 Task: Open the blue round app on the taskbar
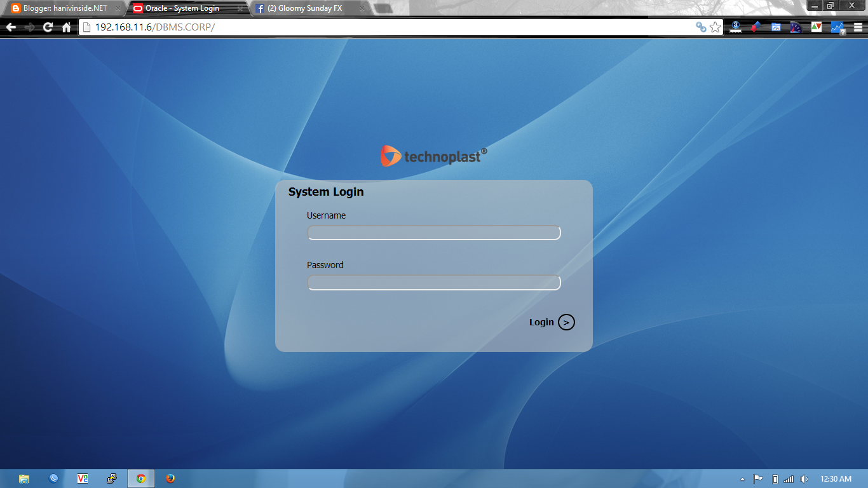point(53,478)
